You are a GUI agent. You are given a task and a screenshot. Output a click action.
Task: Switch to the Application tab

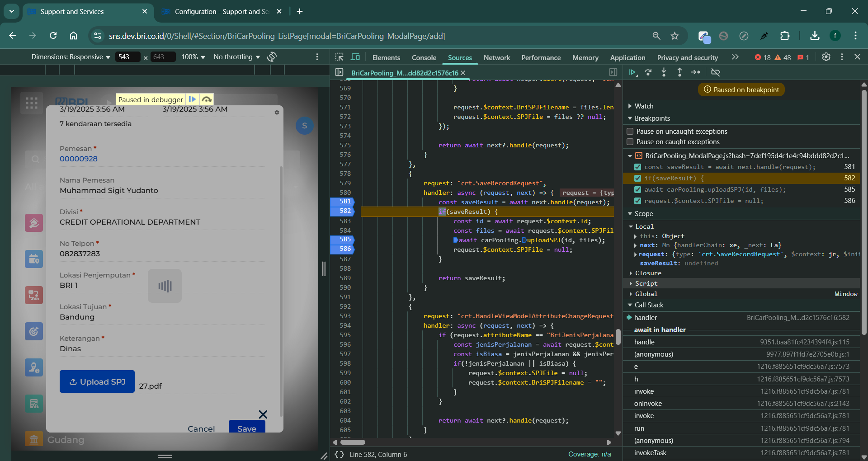pyautogui.click(x=627, y=57)
